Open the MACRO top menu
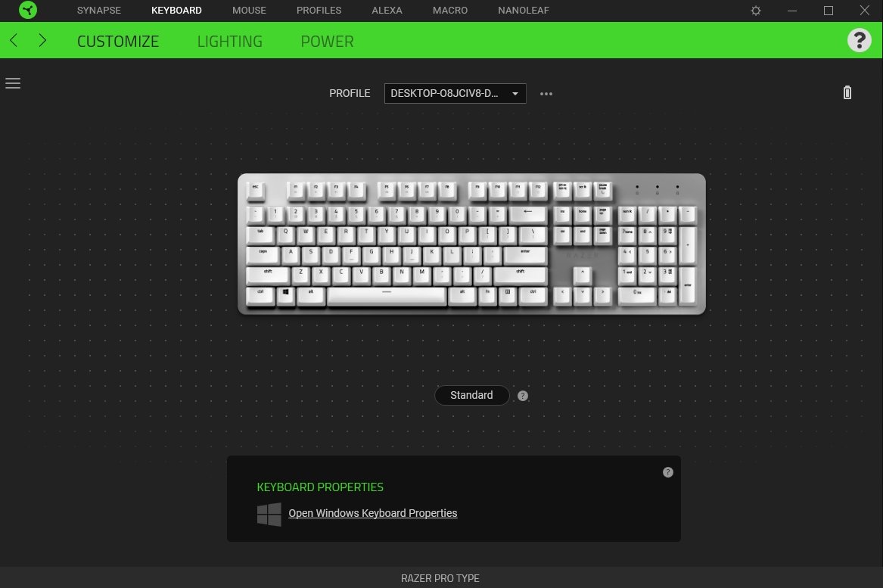Viewport: 883px width, 588px height. (450, 10)
